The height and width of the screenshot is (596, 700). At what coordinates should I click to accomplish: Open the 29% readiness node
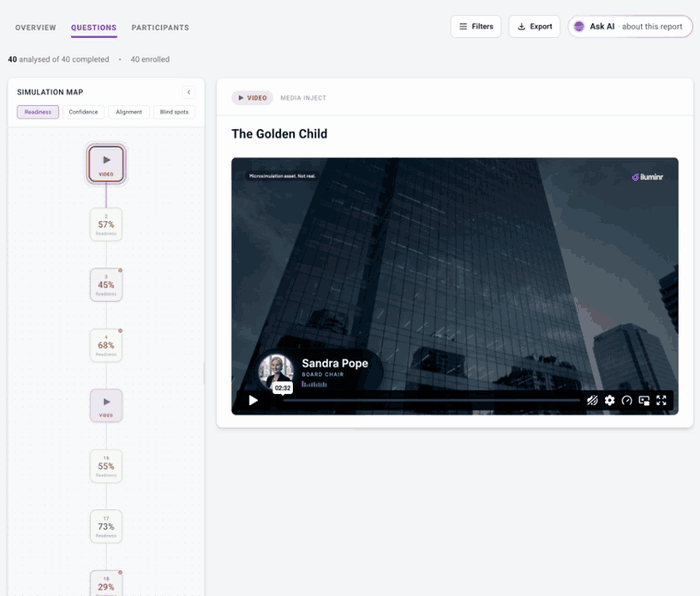coord(106,584)
